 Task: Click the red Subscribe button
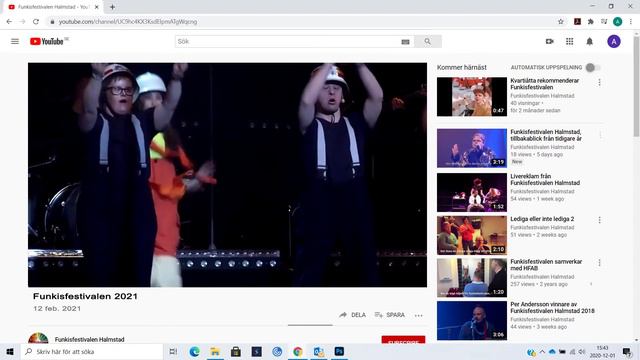[403, 340]
